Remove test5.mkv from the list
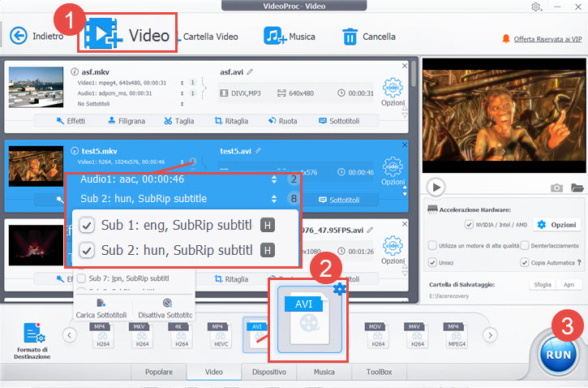 click(x=404, y=144)
